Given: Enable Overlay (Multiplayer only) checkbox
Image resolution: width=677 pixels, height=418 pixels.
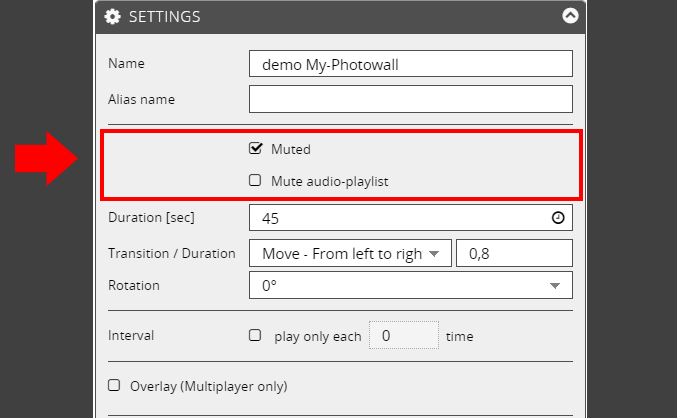Looking at the screenshot, I should point(114,385).
